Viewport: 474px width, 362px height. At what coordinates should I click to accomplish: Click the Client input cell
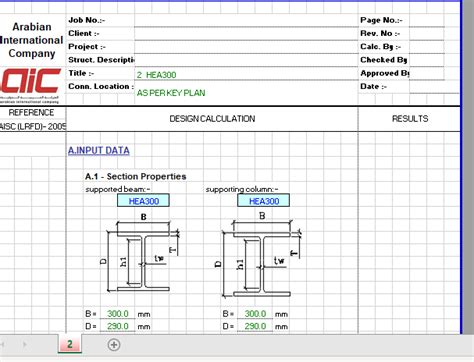246,34
